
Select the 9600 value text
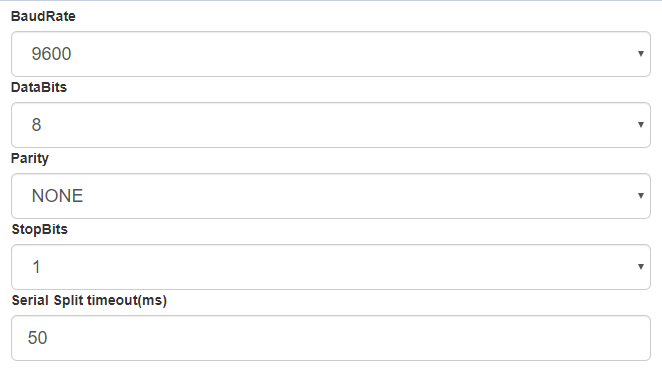point(51,54)
